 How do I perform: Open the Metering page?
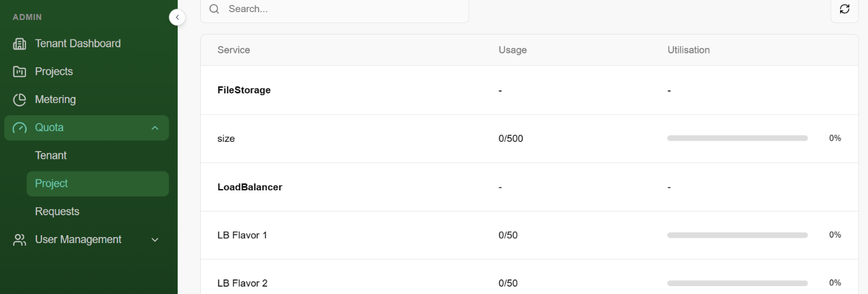point(55,99)
